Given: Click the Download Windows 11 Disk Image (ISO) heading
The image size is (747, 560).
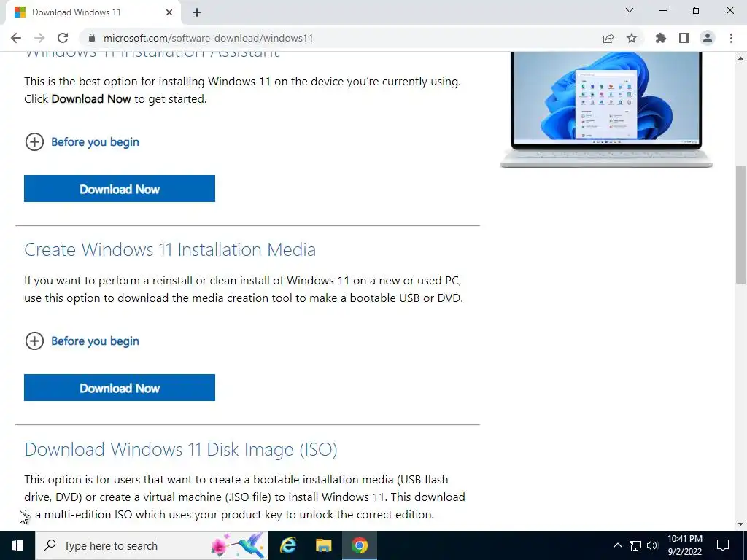Looking at the screenshot, I should tap(181, 449).
